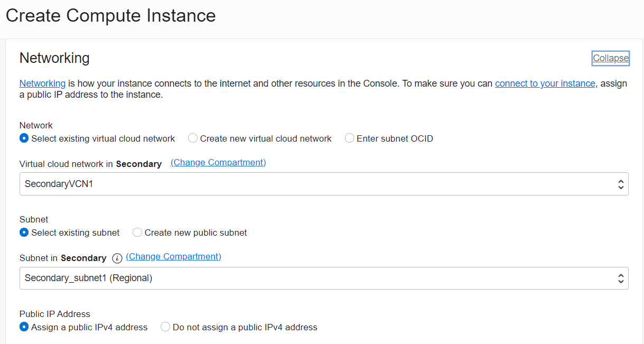This screenshot has width=644, height=344.
Task: Click the info icon beside Subnet in Secondary
Action: point(117,258)
